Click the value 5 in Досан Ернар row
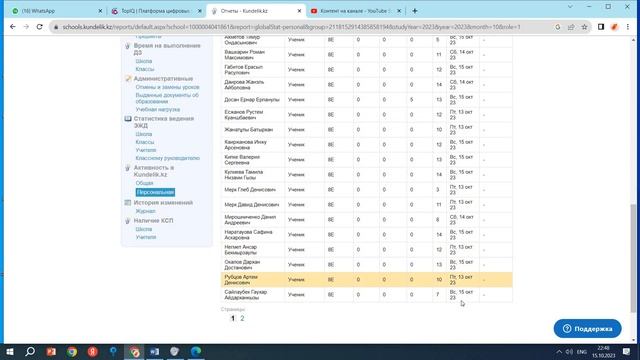This screenshot has width=640, height=360. click(411, 100)
